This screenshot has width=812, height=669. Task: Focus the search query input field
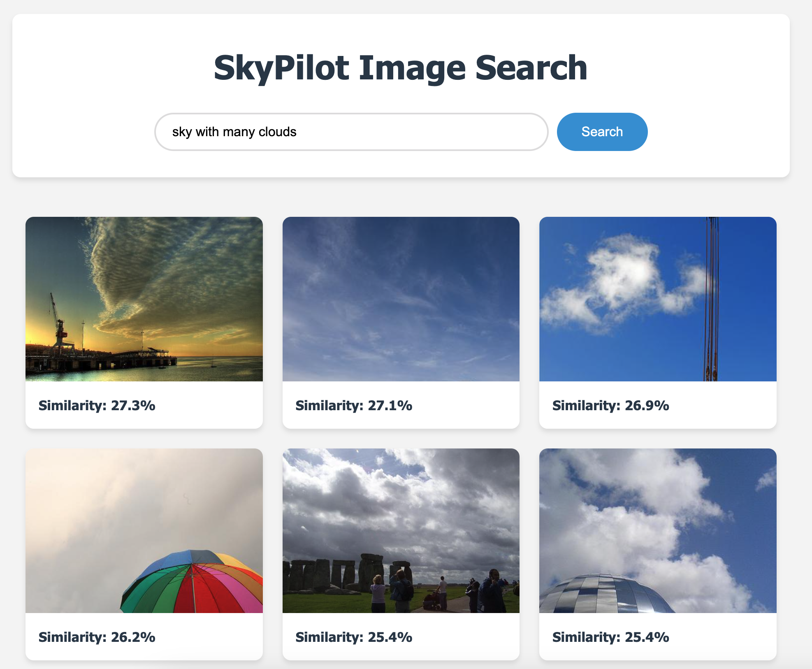tap(351, 132)
